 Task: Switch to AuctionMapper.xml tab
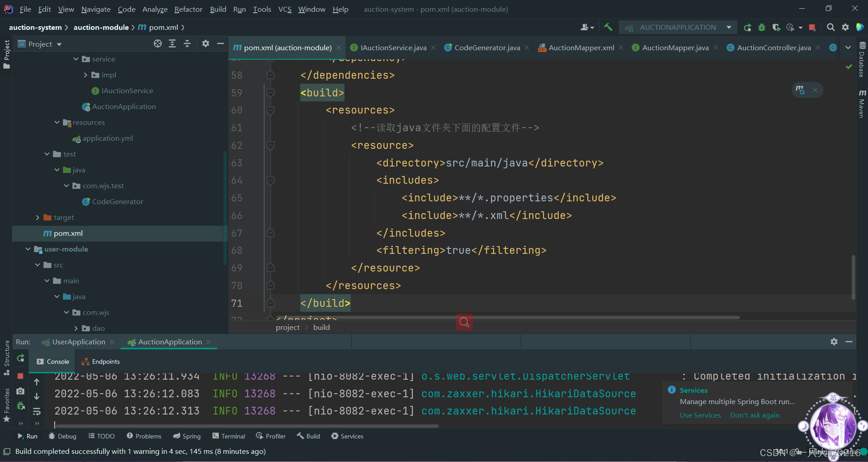coord(581,48)
